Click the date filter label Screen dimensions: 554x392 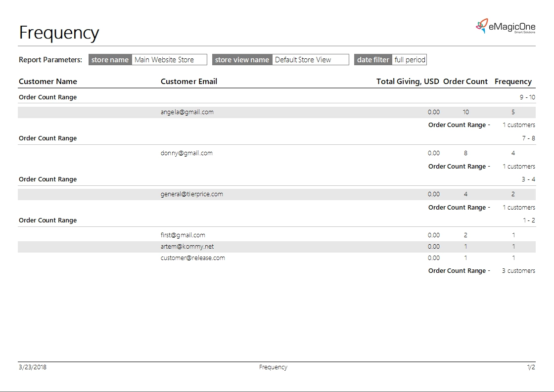[373, 60]
